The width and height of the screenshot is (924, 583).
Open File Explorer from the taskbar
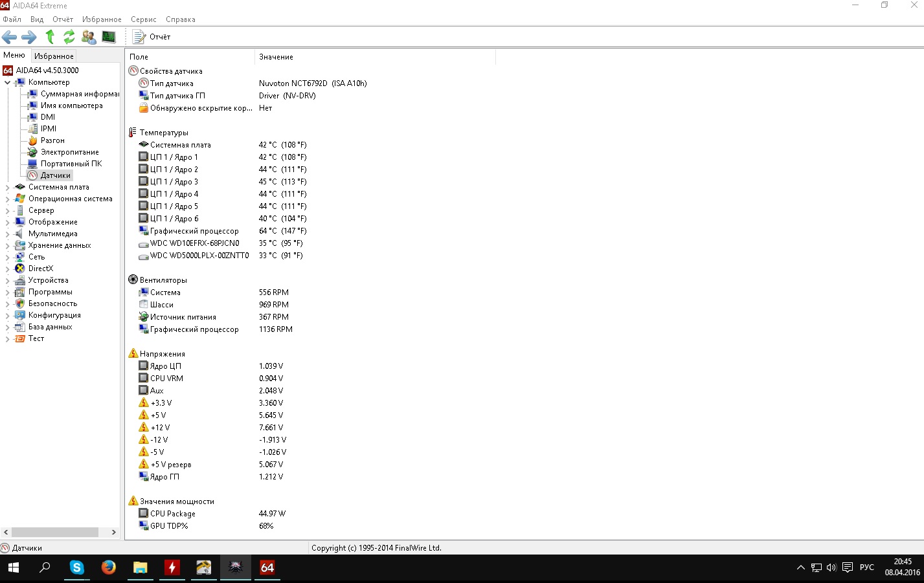coord(141,568)
